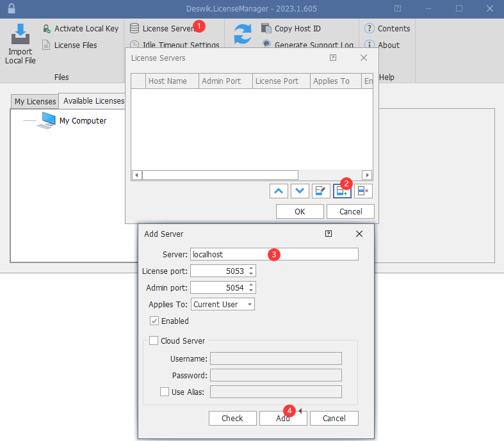Click the add server icon
Image resolution: width=504 pixels, height=441 pixels.
tap(342, 191)
